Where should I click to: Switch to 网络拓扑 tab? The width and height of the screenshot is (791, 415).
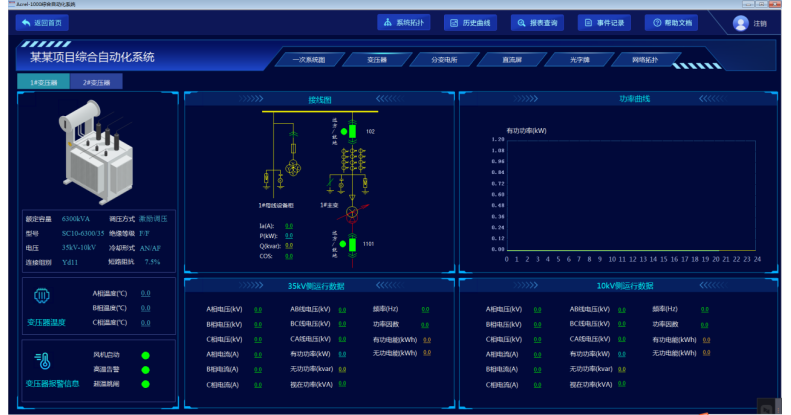[645, 60]
